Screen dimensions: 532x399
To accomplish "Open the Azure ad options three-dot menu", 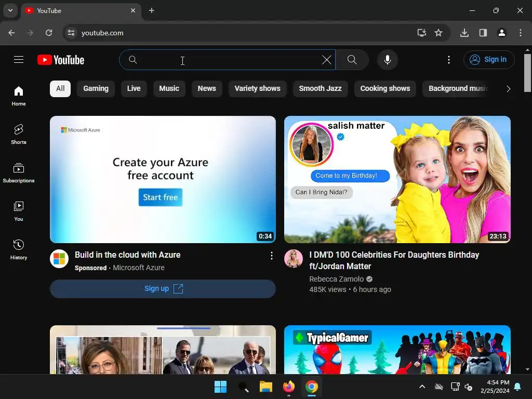I will (x=271, y=256).
